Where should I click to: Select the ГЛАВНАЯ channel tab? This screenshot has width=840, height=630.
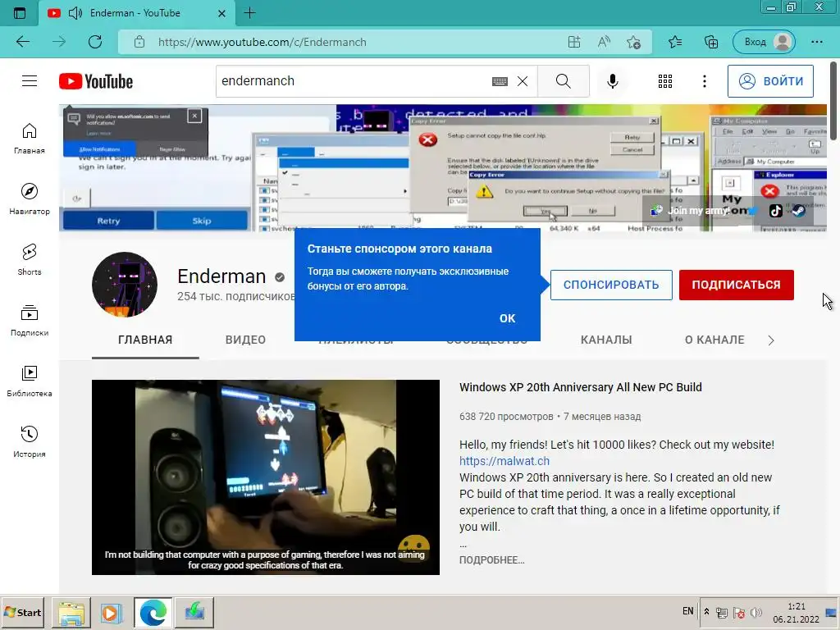click(x=145, y=340)
